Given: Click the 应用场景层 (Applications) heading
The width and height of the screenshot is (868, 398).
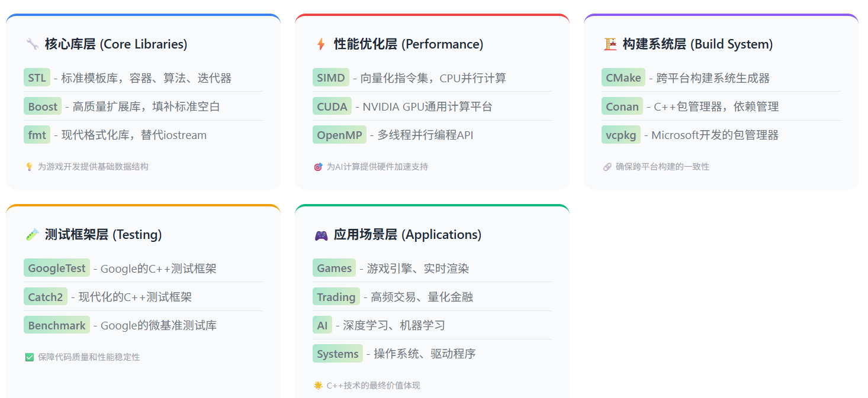Looking at the screenshot, I should pos(408,235).
